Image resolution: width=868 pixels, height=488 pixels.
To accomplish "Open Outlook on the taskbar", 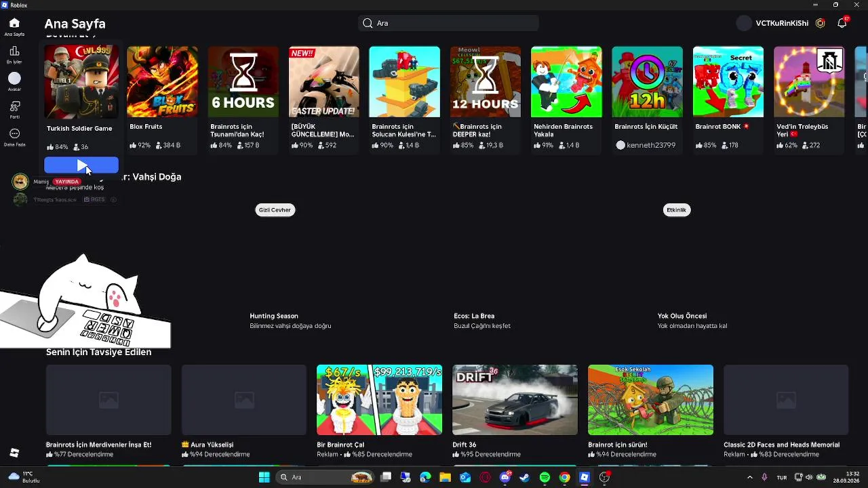I will (465, 477).
